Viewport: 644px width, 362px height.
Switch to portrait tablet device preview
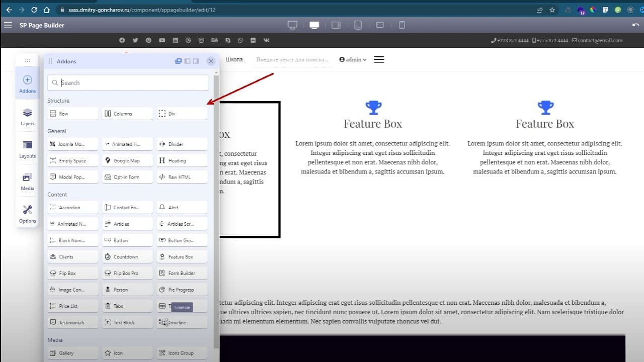click(x=358, y=25)
